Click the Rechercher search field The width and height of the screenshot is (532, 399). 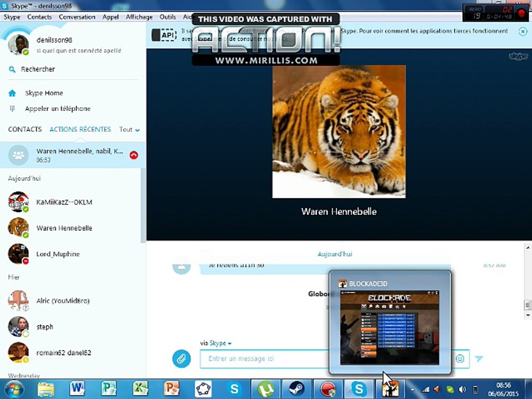pyautogui.click(x=73, y=69)
